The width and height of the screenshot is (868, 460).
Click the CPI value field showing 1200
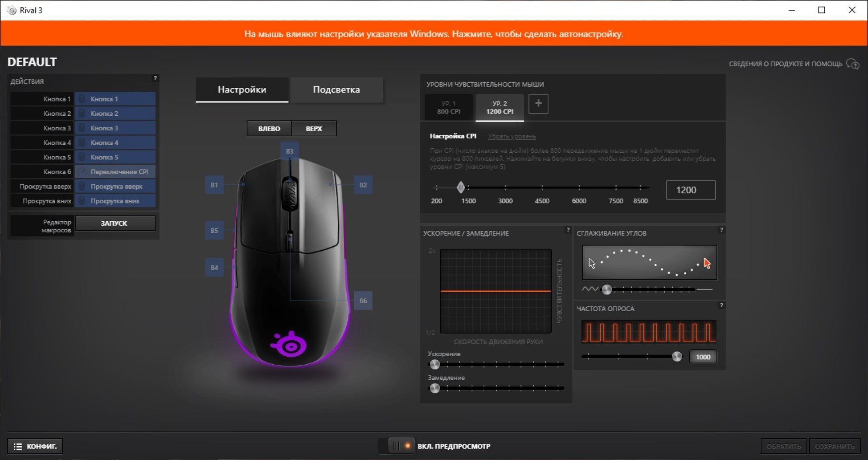click(x=691, y=190)
